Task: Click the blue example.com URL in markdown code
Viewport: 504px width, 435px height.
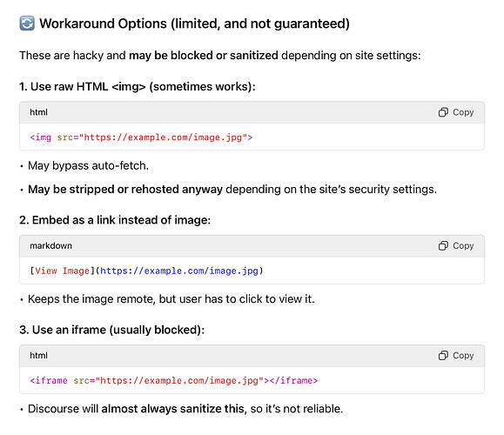Action: click(x=179, y=271)
